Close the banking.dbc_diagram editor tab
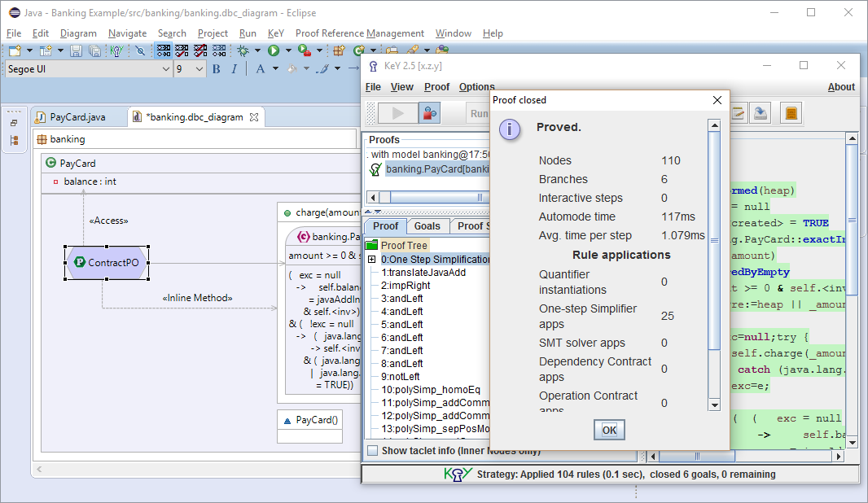 254,117
